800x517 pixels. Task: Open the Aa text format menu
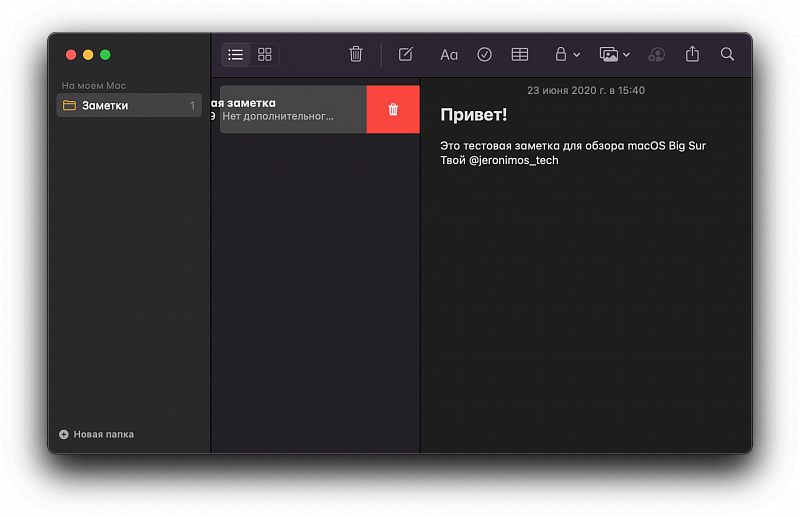[449, 54]
